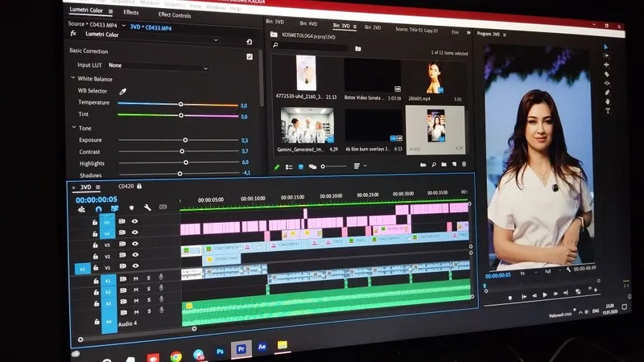Screen dimensions: 644x362
Task: Toggle insert sequences as nests icon
Action: pyautogui.click(x=81, y=209)
